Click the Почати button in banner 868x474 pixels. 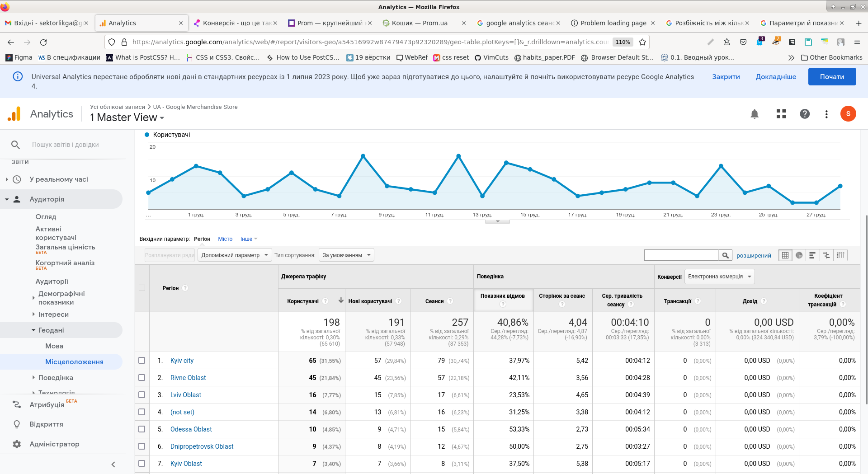832,77
